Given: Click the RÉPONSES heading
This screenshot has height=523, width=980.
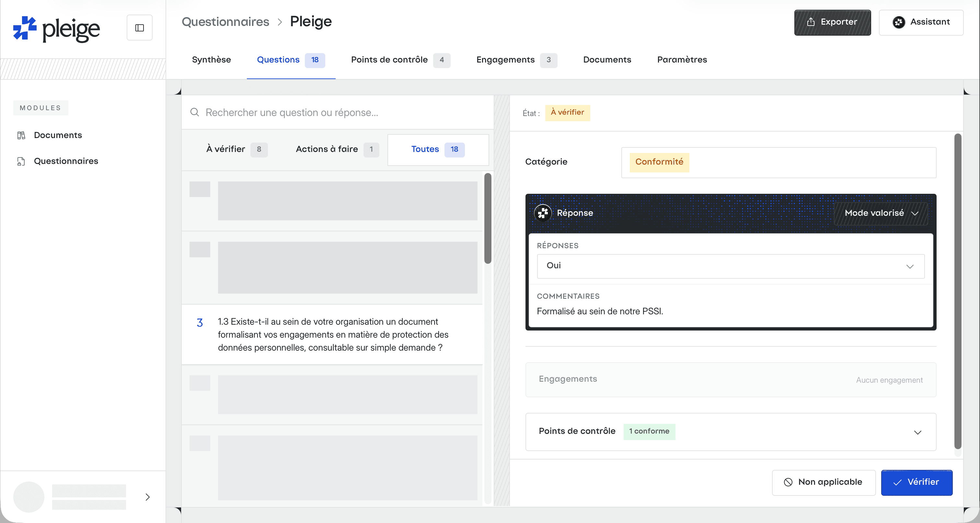Looking at the screenshot, I should pyautogui.click(x=557, y=246).
